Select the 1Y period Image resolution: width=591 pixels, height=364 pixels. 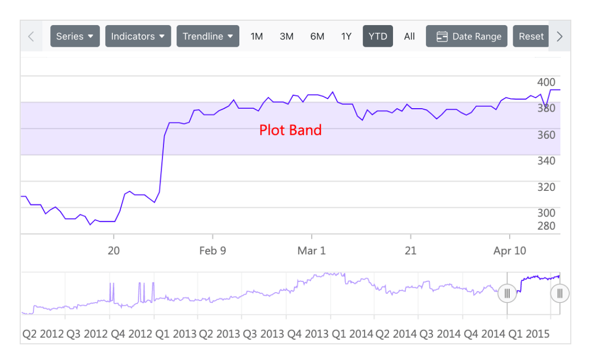click(346, 36)
